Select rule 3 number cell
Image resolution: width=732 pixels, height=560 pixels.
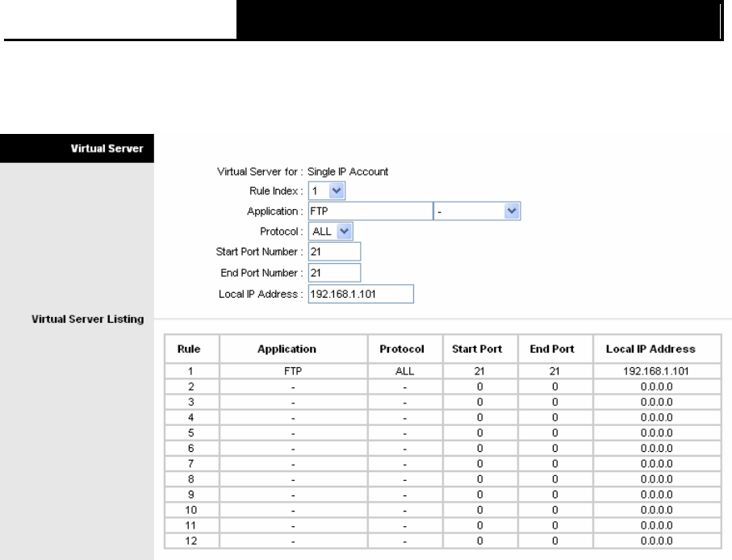191,402
